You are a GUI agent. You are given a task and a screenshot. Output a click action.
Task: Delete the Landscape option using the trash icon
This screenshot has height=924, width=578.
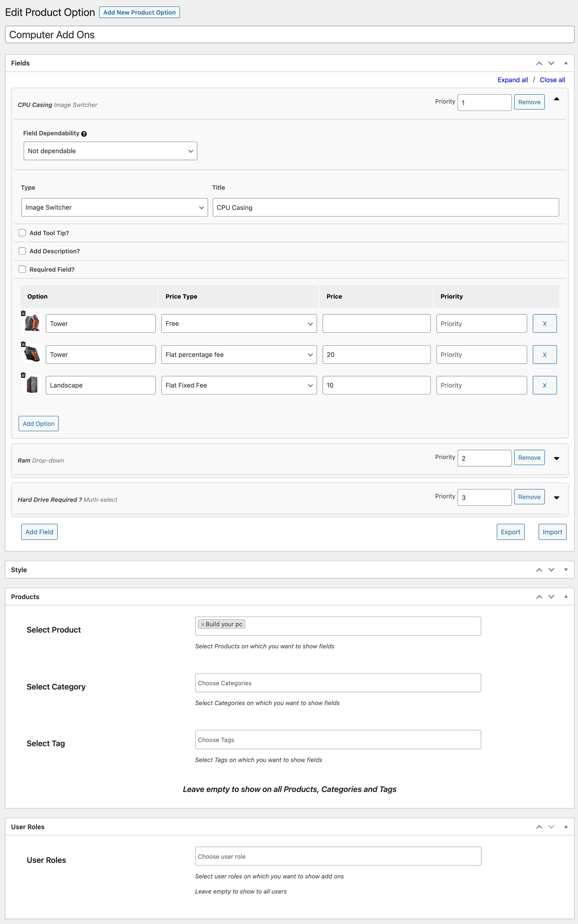[23, 375]
